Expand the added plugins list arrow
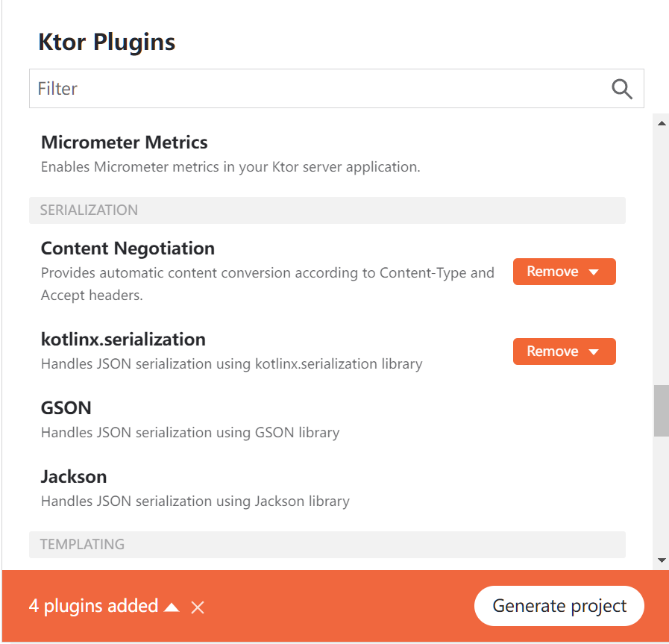 (172, 607)
